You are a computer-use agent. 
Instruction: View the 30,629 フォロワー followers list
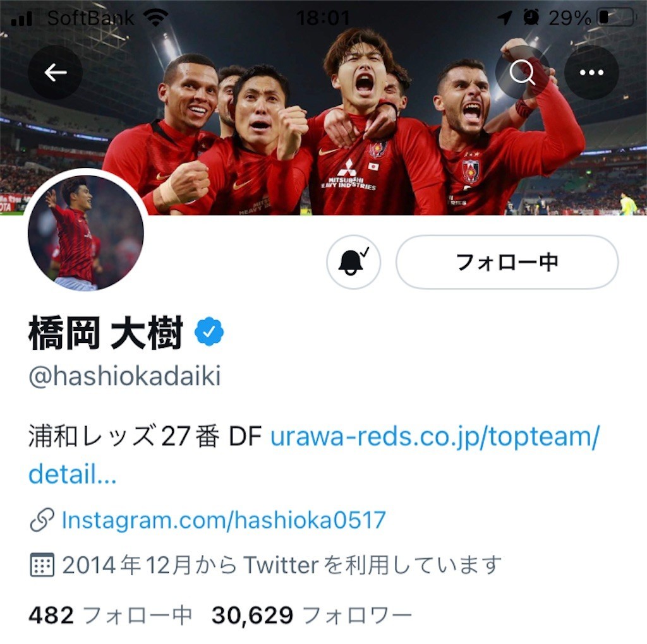pyautogui.click(x=312, y=615)
